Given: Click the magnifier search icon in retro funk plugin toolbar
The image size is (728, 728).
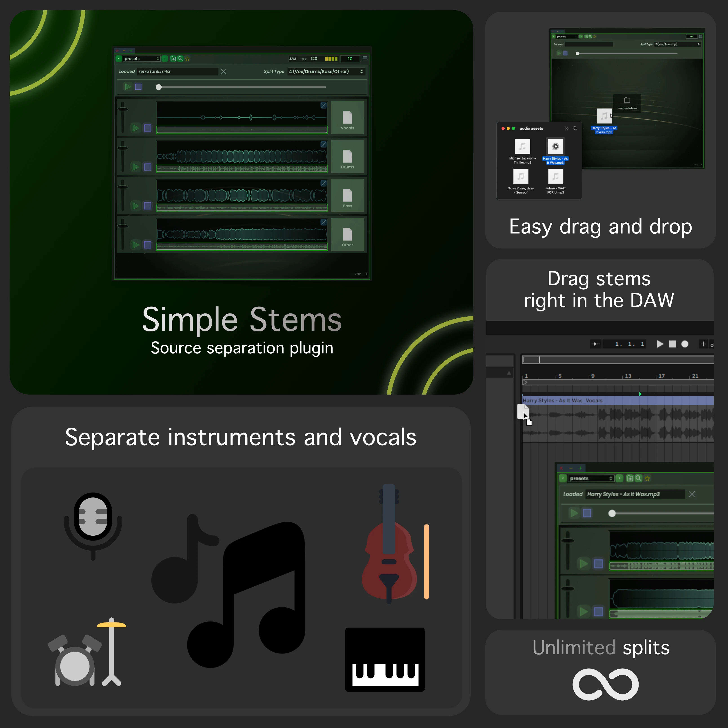Looking at the screenshot, I should pyautogui.click(x=180, y=59).
